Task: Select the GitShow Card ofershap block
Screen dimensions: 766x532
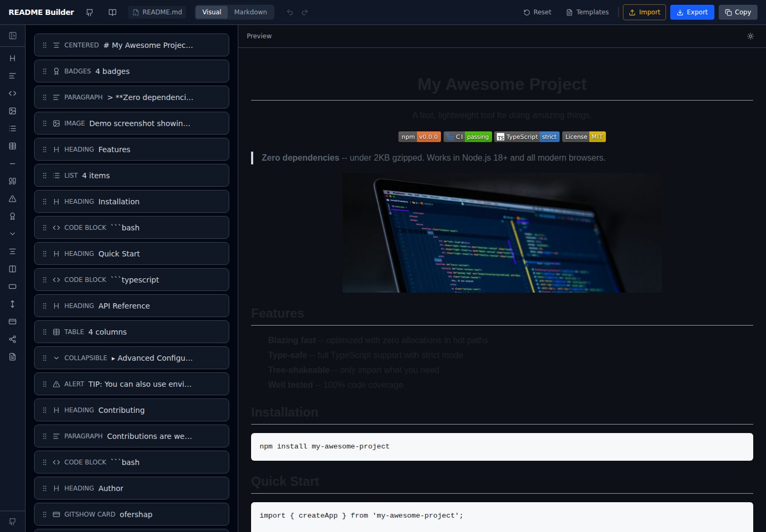Action: (x=131, y=514)
